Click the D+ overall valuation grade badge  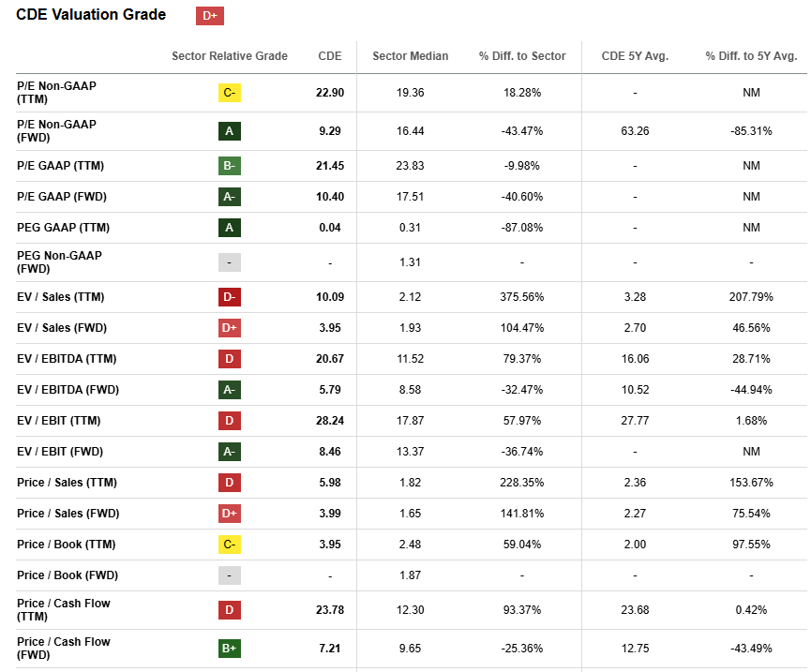click(x=209, y=16)
